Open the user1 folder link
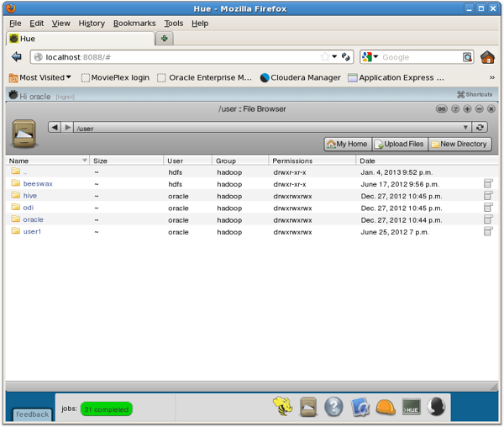Image resolution: width=504 pixels, height=427 pixels. tap(32, 231)
